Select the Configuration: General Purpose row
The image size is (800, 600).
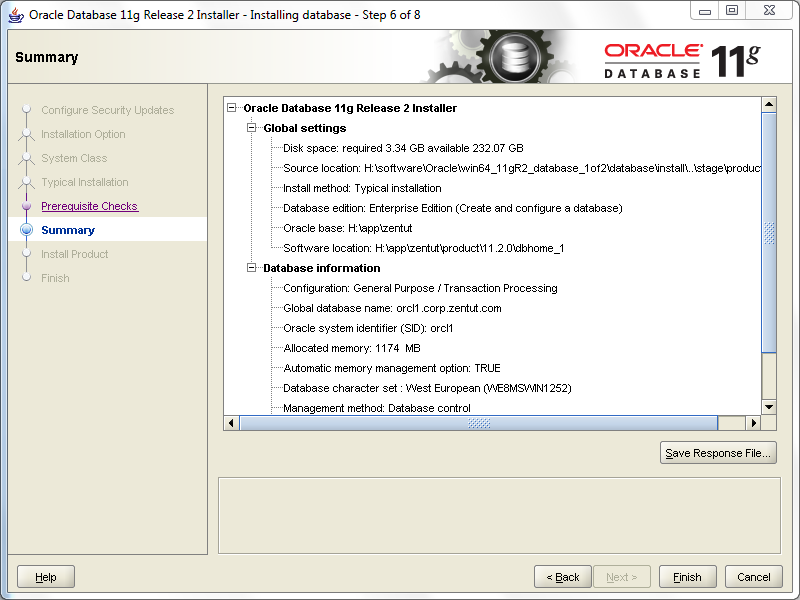click(x=420, y=288)
